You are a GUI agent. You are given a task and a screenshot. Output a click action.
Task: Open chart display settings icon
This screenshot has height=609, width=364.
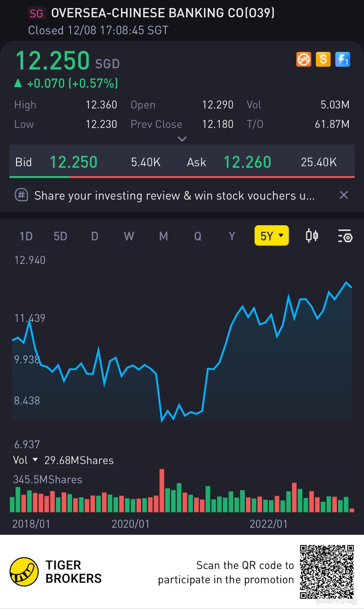click(345, 236)
